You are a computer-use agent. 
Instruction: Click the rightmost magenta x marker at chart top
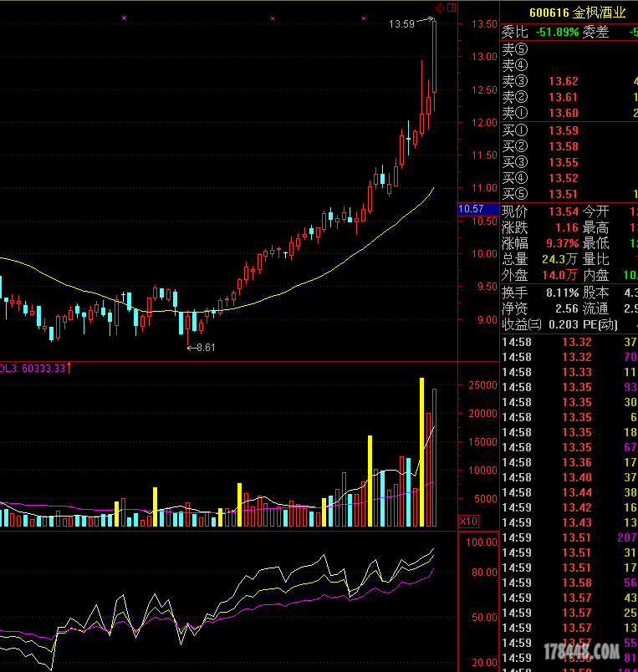pos(364,18)
